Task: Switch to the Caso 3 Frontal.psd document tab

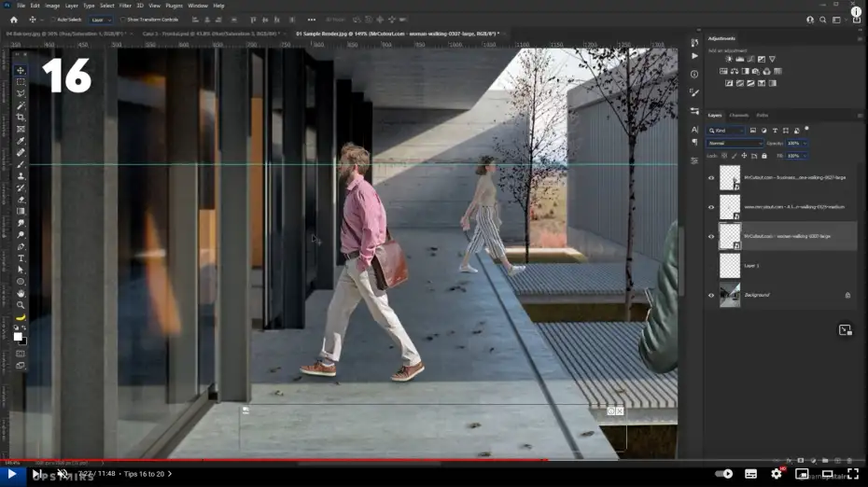Action: click(x=211, y=34)
